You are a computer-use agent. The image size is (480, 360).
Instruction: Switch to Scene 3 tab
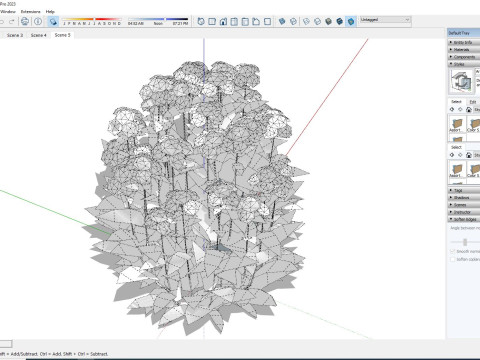click(x=15, y=35)
